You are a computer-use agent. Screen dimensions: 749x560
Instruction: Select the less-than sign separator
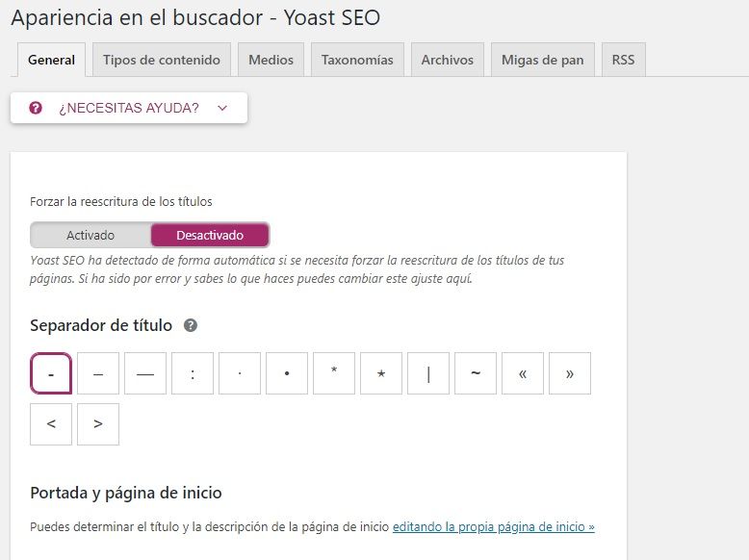pyautogui.click(x=51, y=424)
